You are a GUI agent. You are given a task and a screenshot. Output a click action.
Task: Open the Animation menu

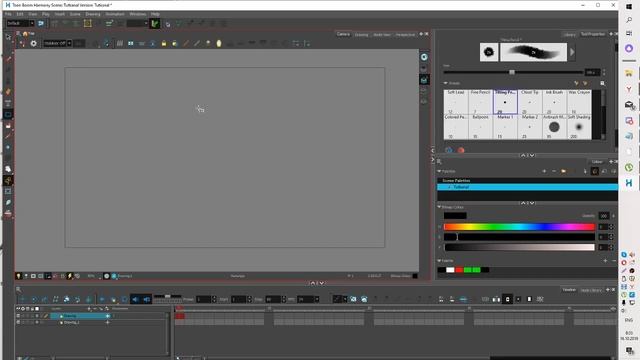coord(115,14)
